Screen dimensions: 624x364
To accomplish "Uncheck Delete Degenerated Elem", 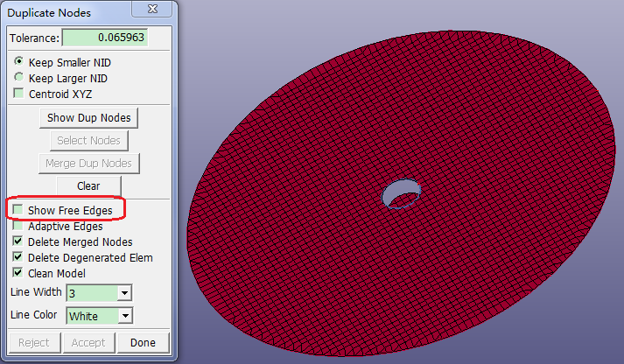I will click(x=18, y=257).
